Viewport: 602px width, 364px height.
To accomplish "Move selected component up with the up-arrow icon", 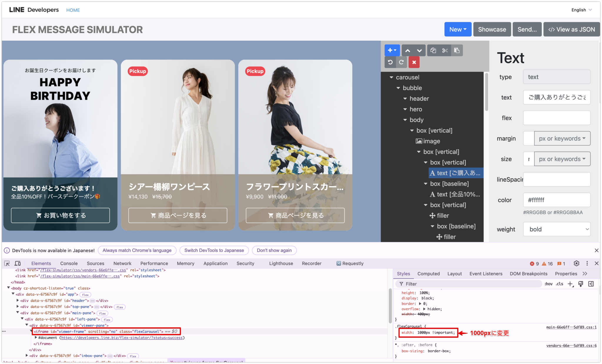I will pos(408,50).
